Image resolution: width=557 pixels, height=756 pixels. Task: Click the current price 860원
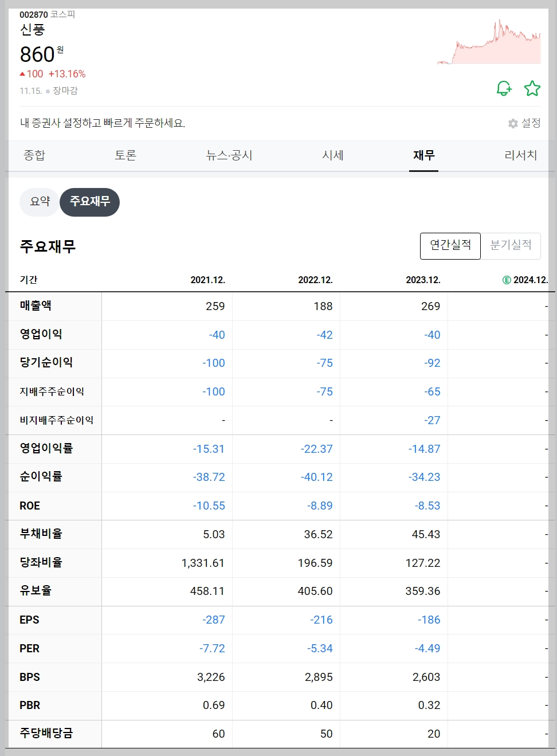(42, 54)
